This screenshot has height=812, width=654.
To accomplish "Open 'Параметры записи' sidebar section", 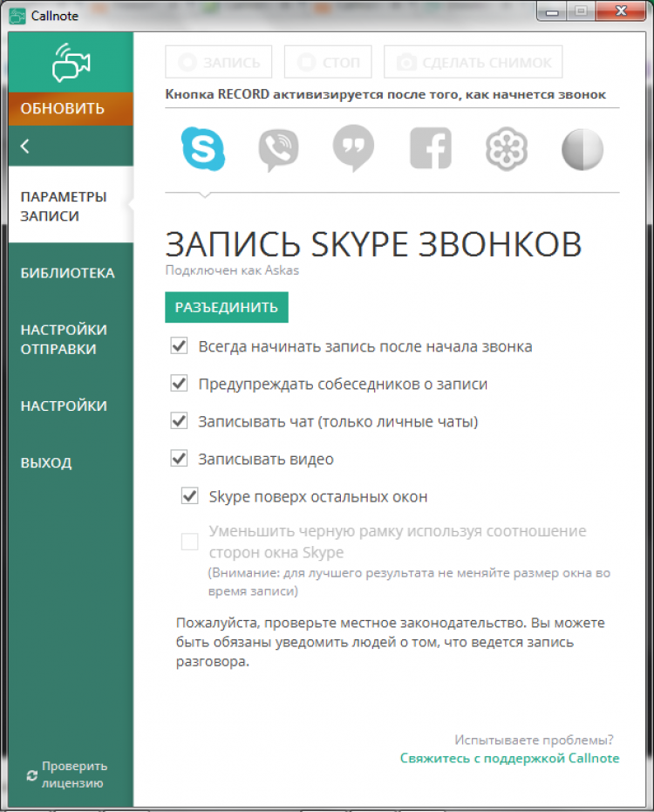I will [x=71, y=206].
